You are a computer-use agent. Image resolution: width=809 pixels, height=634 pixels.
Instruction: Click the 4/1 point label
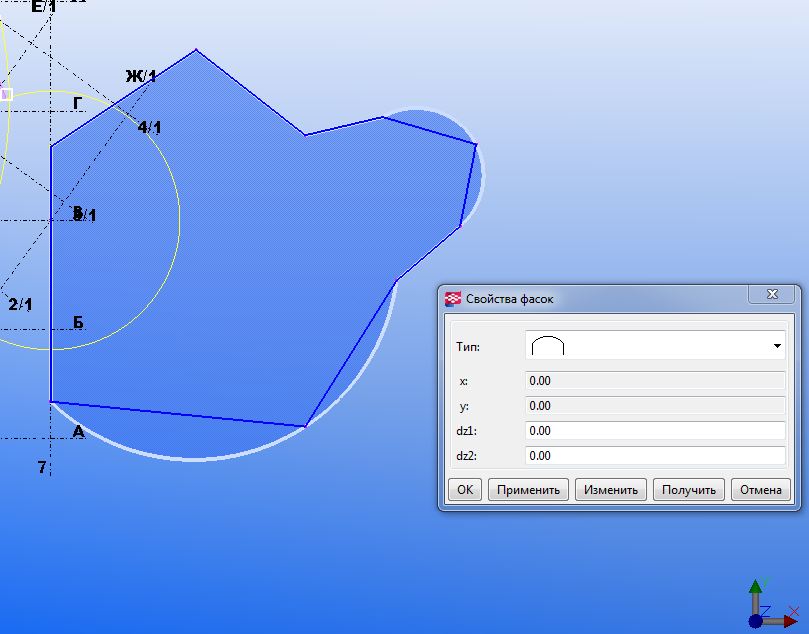[x=149, y=127]
